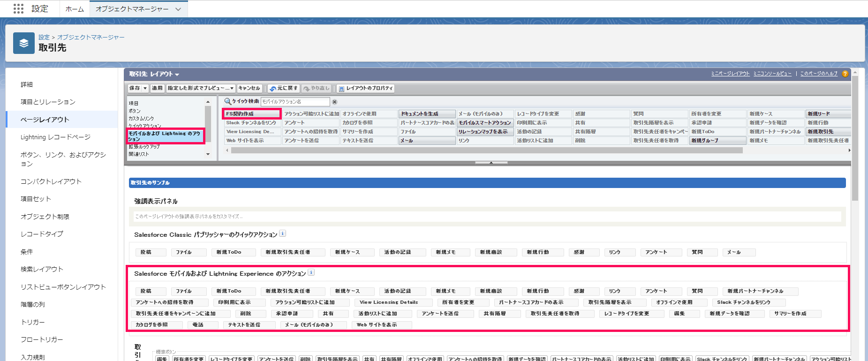Select 関連リスト in the palette category list
868x361 pixels.
[x=139, y=154]
